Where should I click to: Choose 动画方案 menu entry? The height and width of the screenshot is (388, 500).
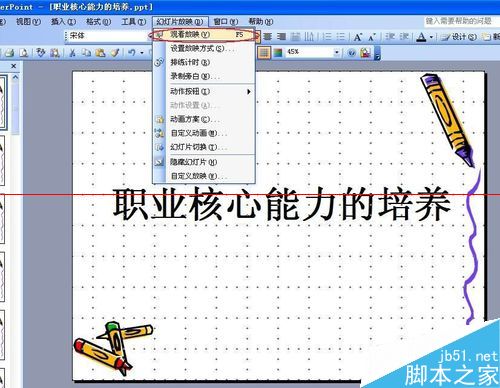click(204, 119)
